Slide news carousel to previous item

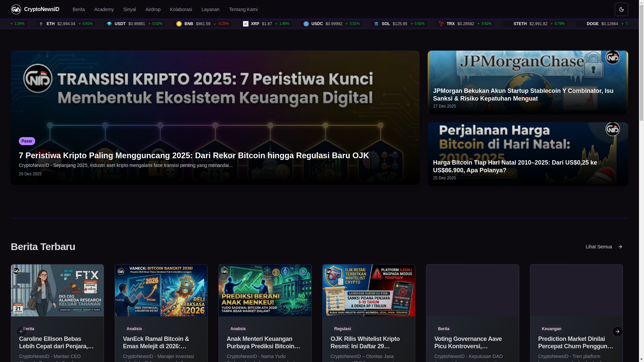[x=21, y=331]
